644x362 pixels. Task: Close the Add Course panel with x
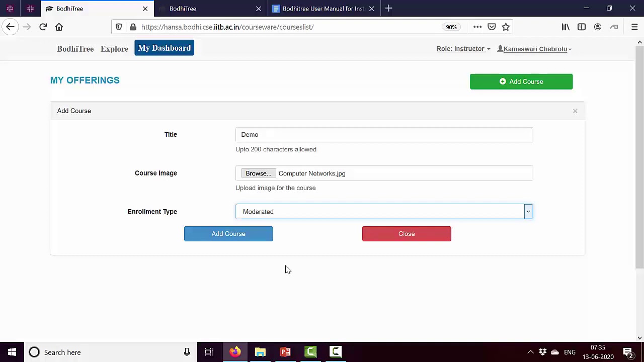click(x=575, y=111)
